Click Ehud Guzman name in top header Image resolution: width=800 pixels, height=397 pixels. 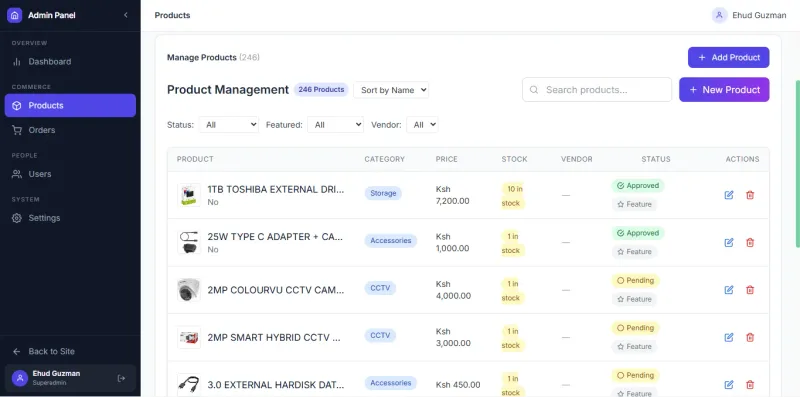[759, 15]
